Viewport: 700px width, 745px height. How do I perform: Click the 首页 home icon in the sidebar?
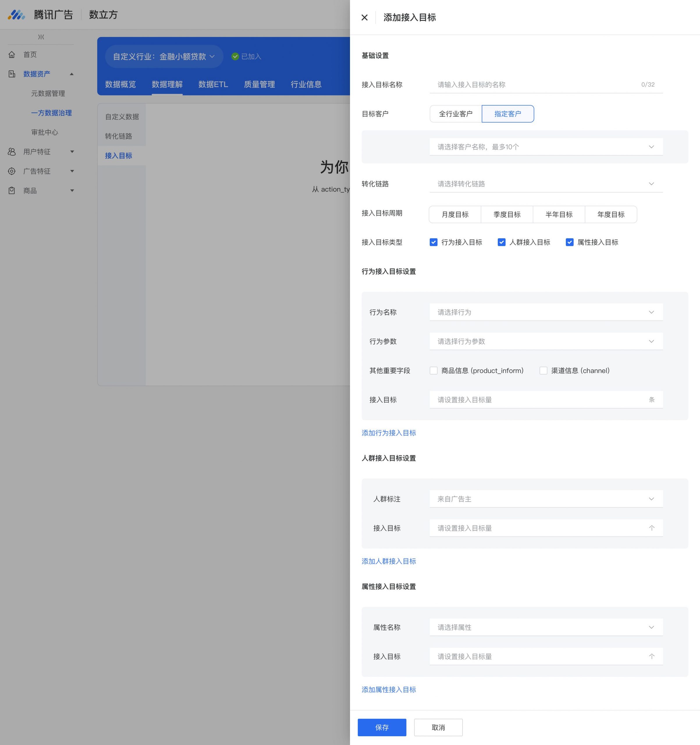coord(12,54)
